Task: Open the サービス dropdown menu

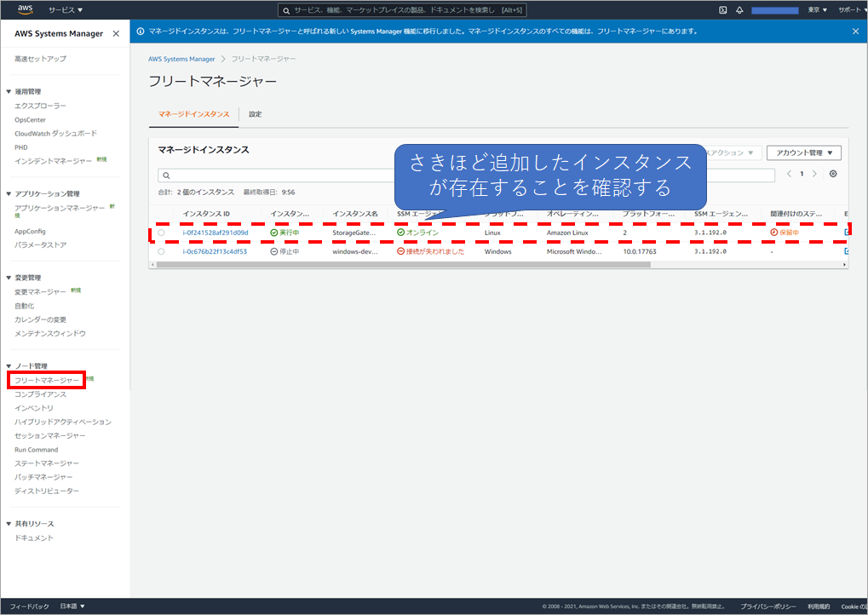Action: tap(66, 10)
